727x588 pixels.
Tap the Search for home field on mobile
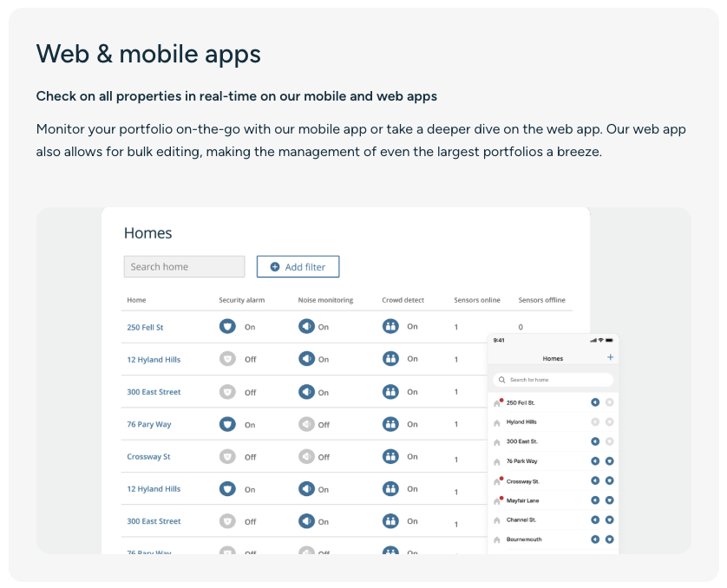pos(553,380)
